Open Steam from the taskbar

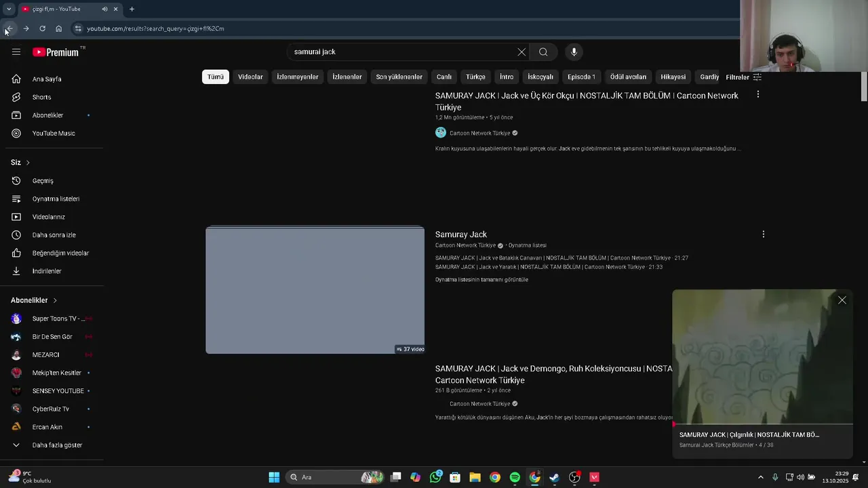[554, 477]
